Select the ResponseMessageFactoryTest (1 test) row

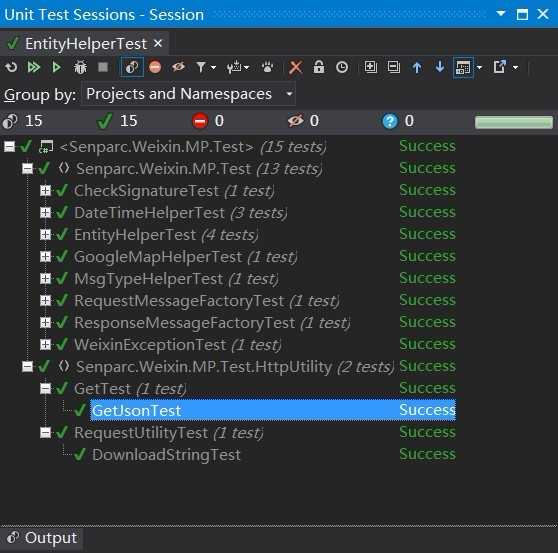pyautogui.click(x=212, y=323)
